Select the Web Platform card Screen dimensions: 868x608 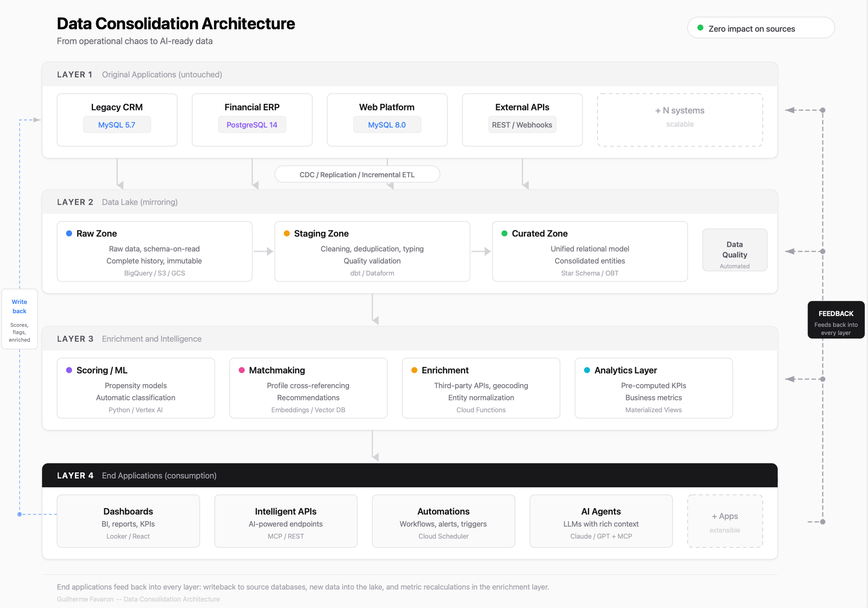coord(387,120)
